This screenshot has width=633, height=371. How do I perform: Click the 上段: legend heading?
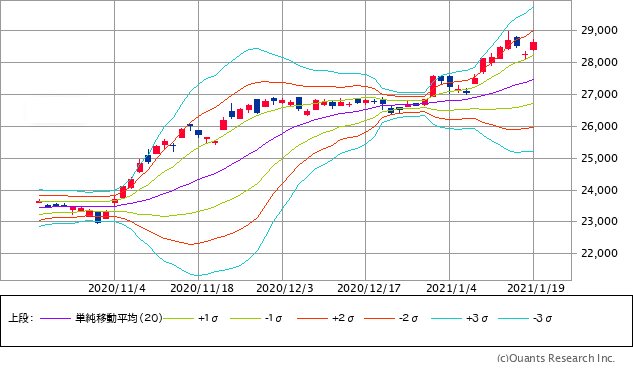(21, 318)
